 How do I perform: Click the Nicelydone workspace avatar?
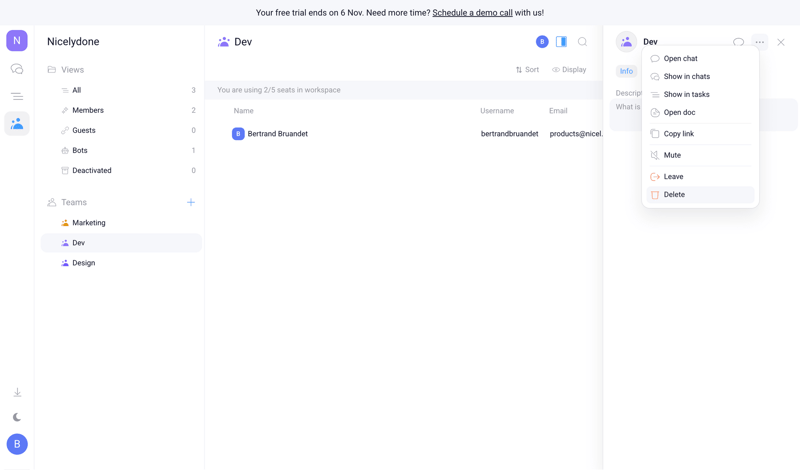pos(17,41)
